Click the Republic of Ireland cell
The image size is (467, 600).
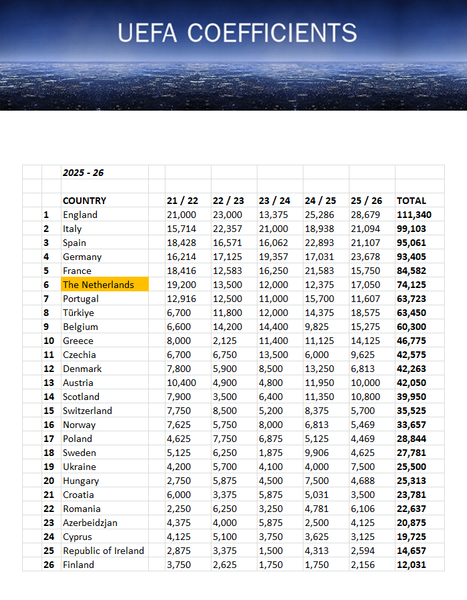(105, 551)
